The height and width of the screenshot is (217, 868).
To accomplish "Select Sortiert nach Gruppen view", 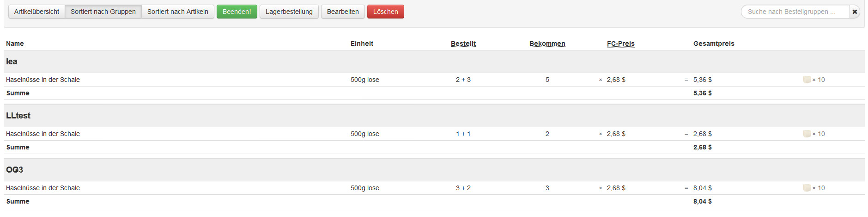I will tap(103, 12).
